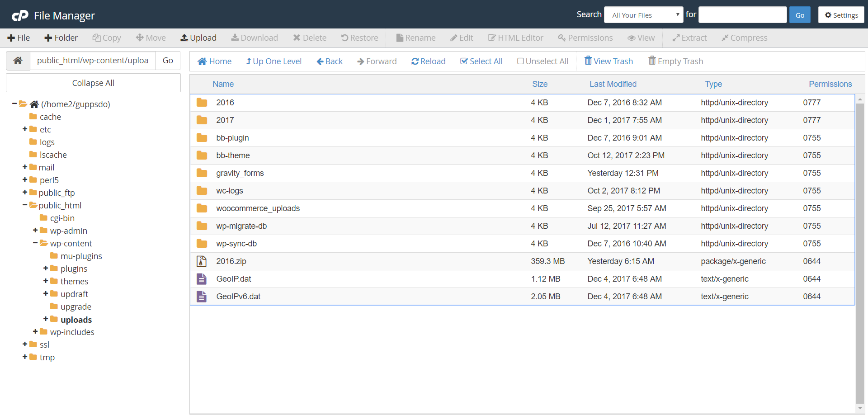The image size is (868, 415).
Task: Click the Delete toolbar button
Action: point(310,38)
